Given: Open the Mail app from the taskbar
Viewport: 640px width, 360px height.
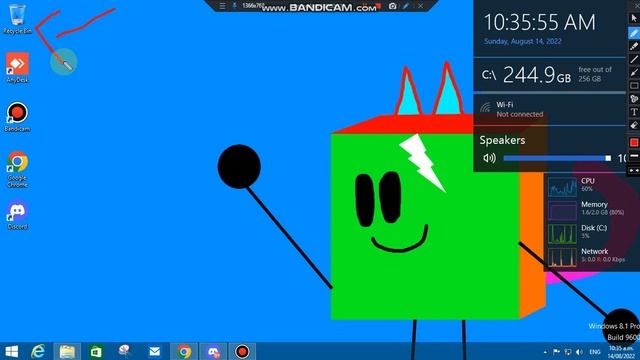Looking at the screenshot, I should click(155, 351).
